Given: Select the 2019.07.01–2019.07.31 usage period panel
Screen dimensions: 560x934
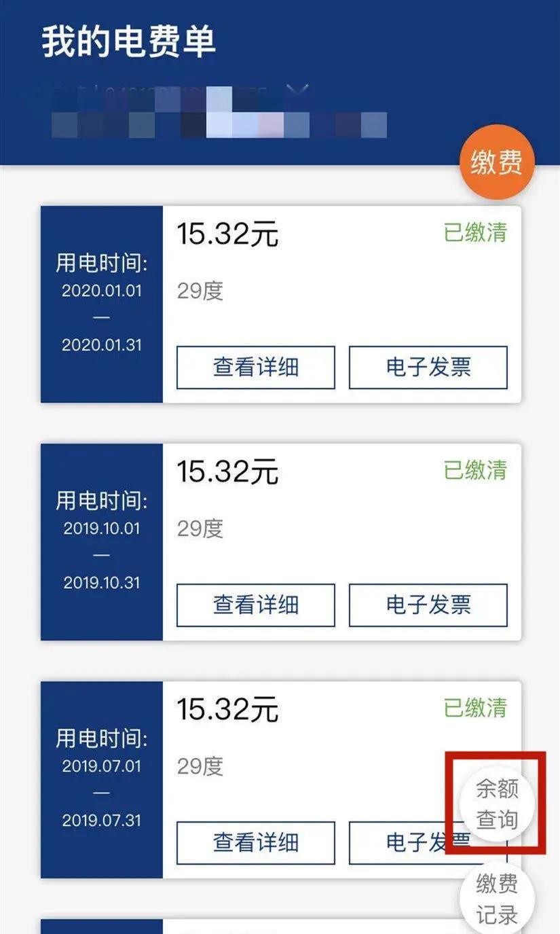Looking at the screenshot, I should (x=102, y=779).
